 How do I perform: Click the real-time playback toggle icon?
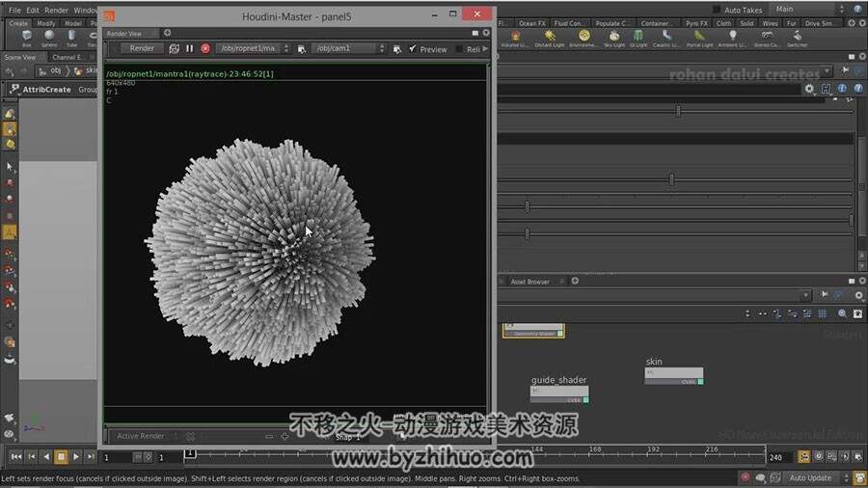coord(803,456)
